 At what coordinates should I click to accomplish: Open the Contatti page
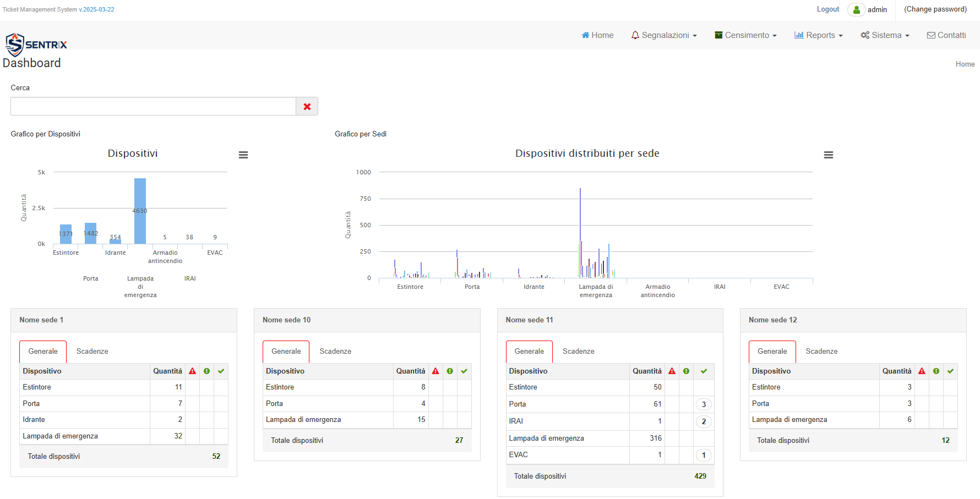pyautogui.click(x=946, y=35)
